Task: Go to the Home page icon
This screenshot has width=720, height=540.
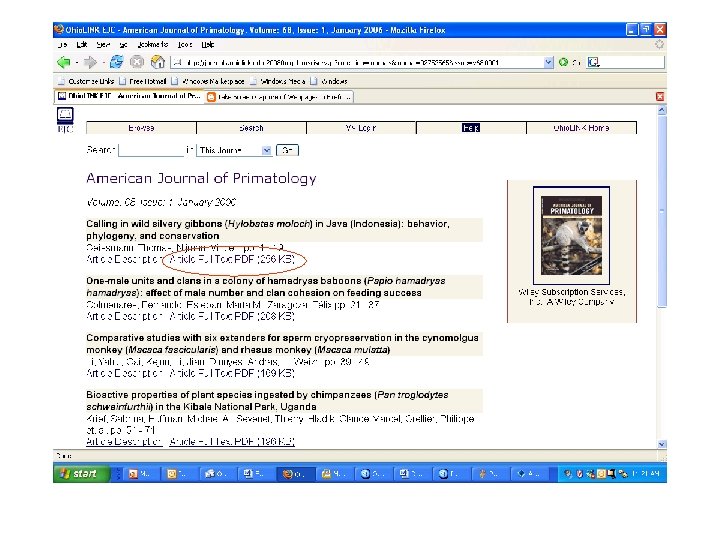Action: pos(158,62)
